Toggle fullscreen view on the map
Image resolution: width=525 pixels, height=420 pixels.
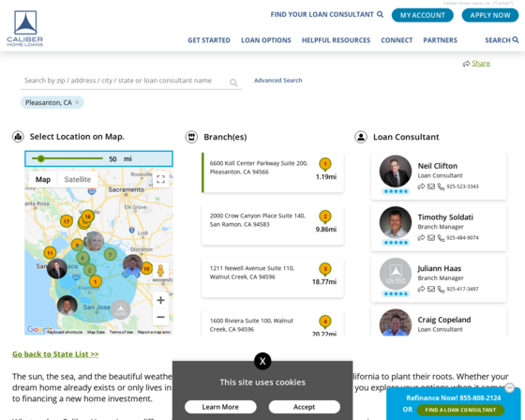pyautogui.click(x=160, y=179)
